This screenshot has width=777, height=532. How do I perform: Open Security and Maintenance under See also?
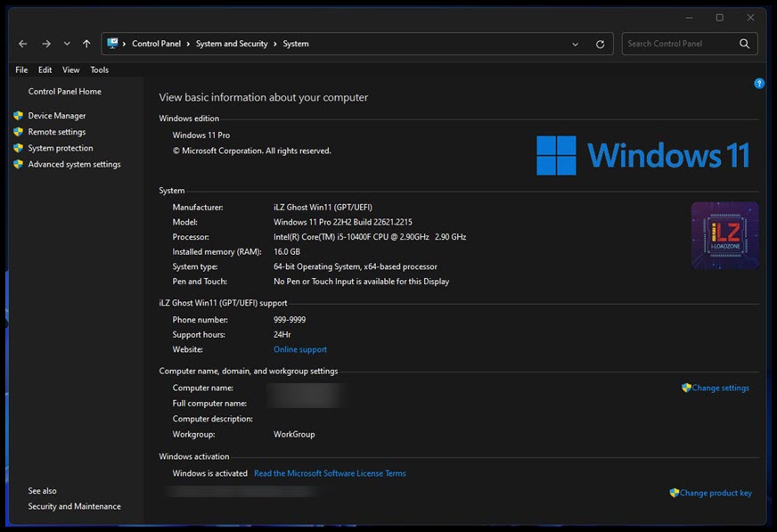pos(74,506)
